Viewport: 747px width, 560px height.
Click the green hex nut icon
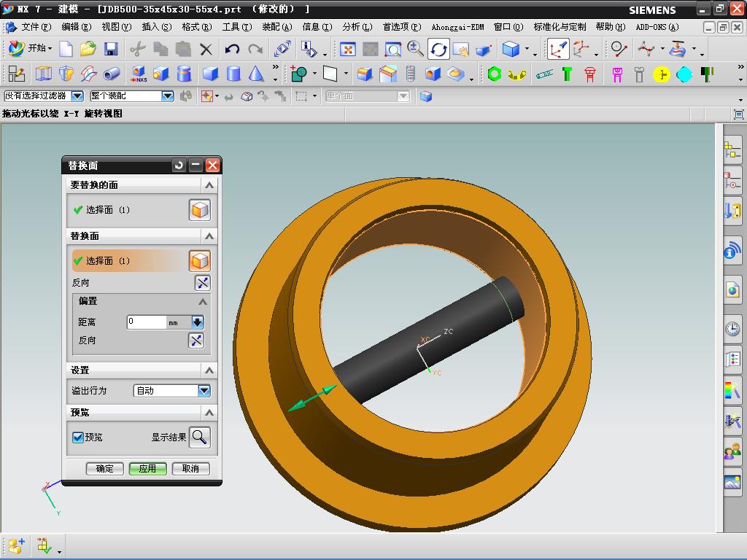(x=495, y=74)
